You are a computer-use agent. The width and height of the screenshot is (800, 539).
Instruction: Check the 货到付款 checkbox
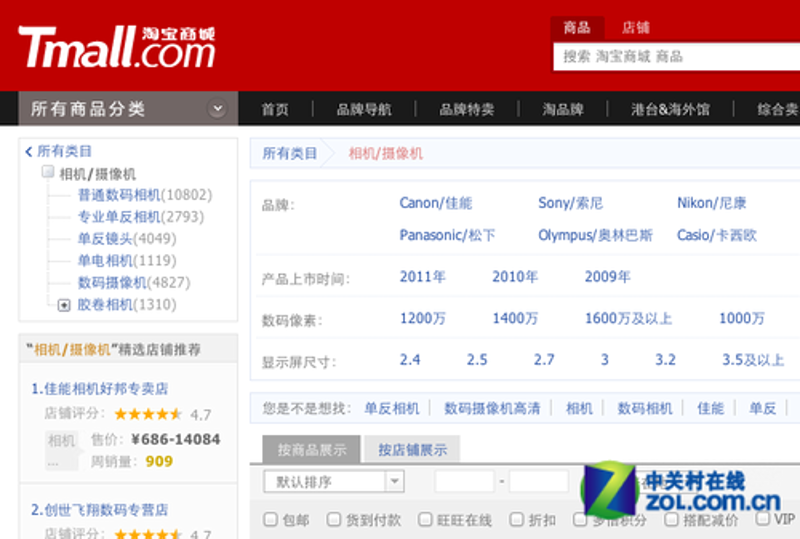point(334,520)
